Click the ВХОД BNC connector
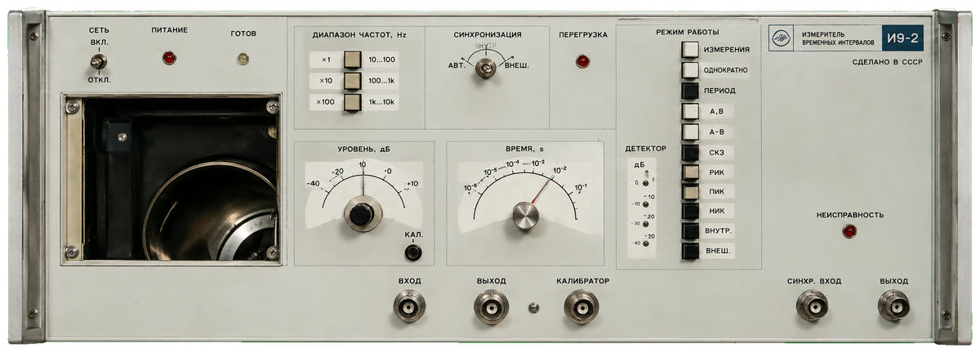Screen dimensions: 980x353 coord(409,307)
